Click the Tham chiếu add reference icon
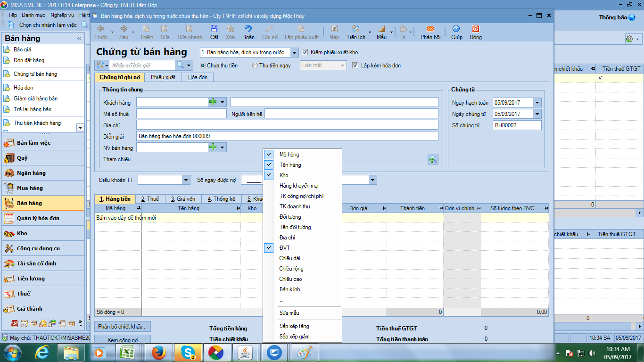The width and height of the screenshot is (644, 362). (x=433, y=159)
